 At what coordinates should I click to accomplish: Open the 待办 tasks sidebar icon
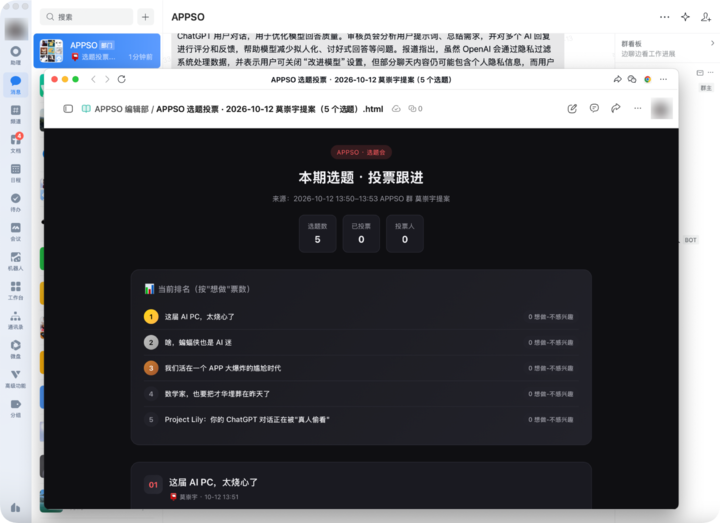point(16,202)
